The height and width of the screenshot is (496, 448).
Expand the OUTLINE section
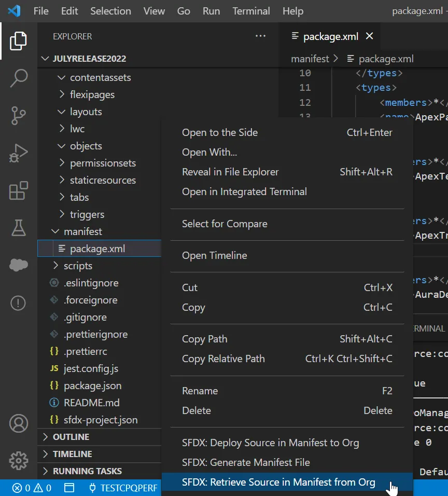coord(71,437)
